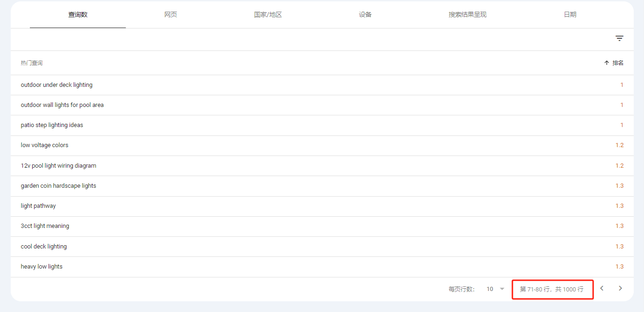Image resolution: width=644 pixels, height=312 pixels.
Task: Click rank value 1.3 for 'heavy low lights'
Action: [x=619, y=267]
